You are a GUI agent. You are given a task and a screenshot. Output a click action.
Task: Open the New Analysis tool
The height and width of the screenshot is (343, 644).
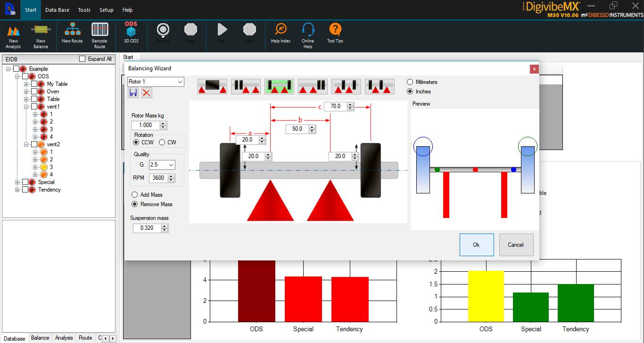[13, 33]
